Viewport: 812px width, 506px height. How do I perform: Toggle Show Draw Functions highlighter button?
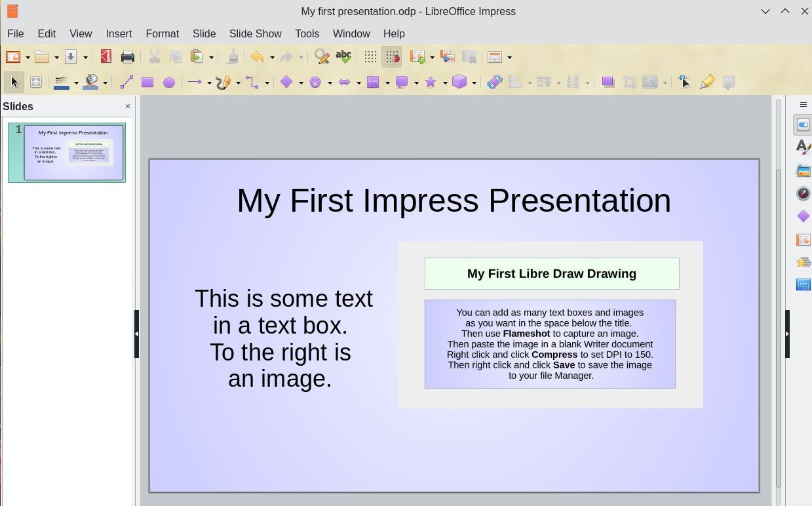coord(706,82)
